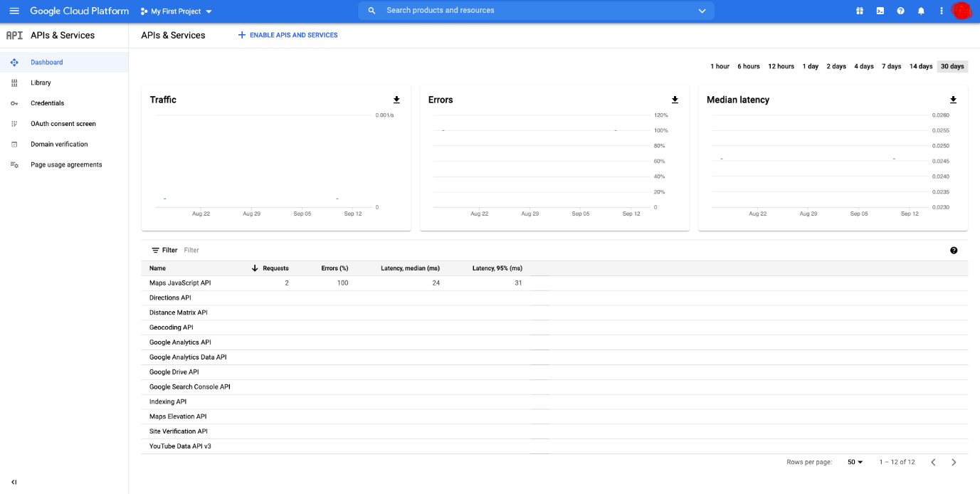Open Geocoding API details

coord(171,328)
